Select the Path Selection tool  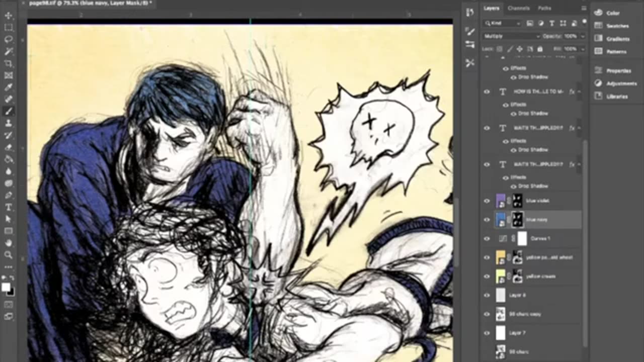9,219
